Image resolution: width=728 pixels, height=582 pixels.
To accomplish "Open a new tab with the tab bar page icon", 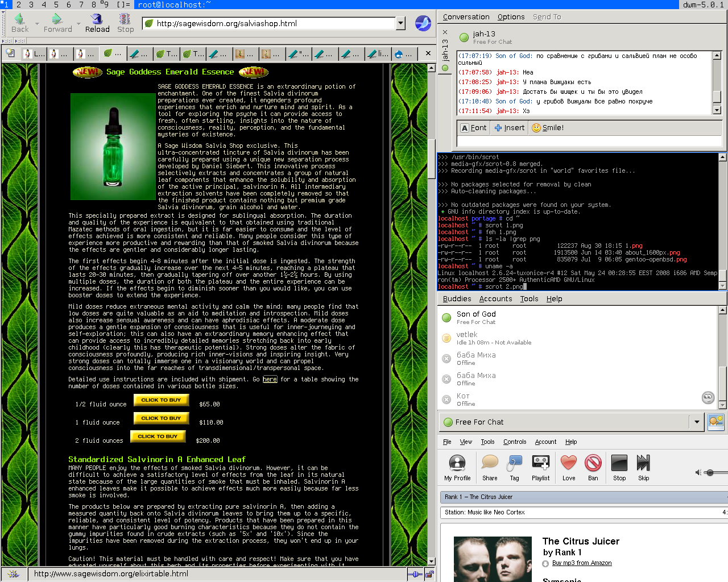I will 10,53.
